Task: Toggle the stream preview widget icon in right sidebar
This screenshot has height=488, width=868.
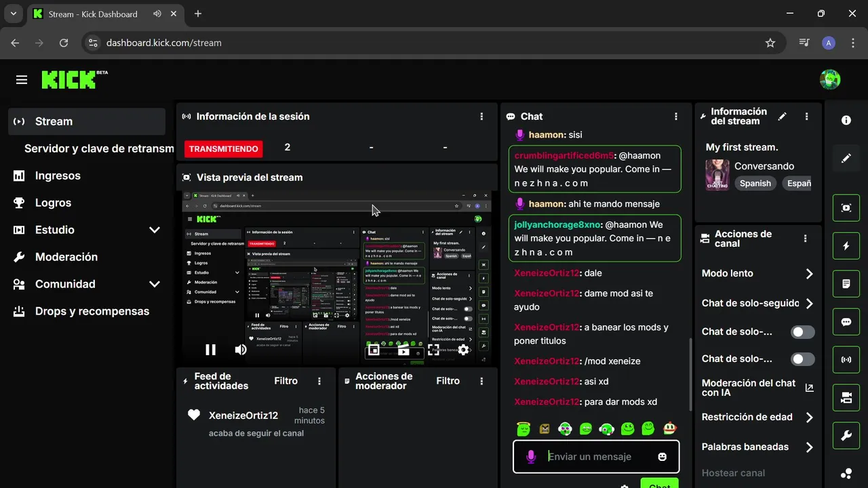Action: 846,208
